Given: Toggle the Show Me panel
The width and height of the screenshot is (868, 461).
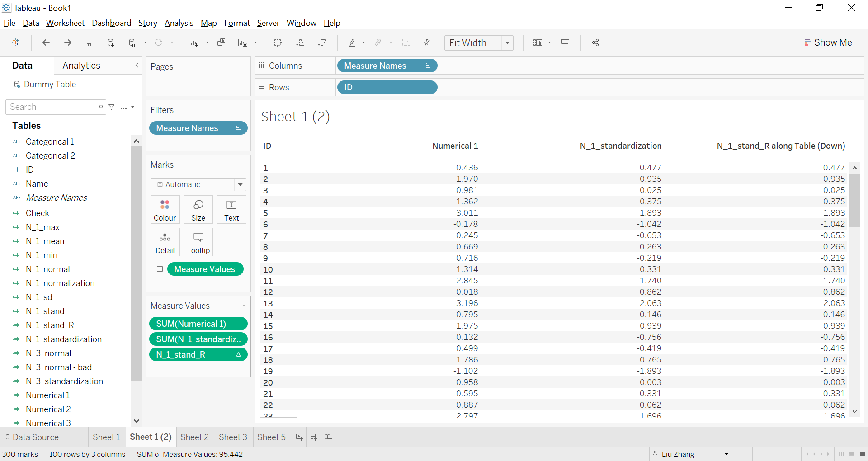Looking at the screenshot, I should tap(828, 42).
